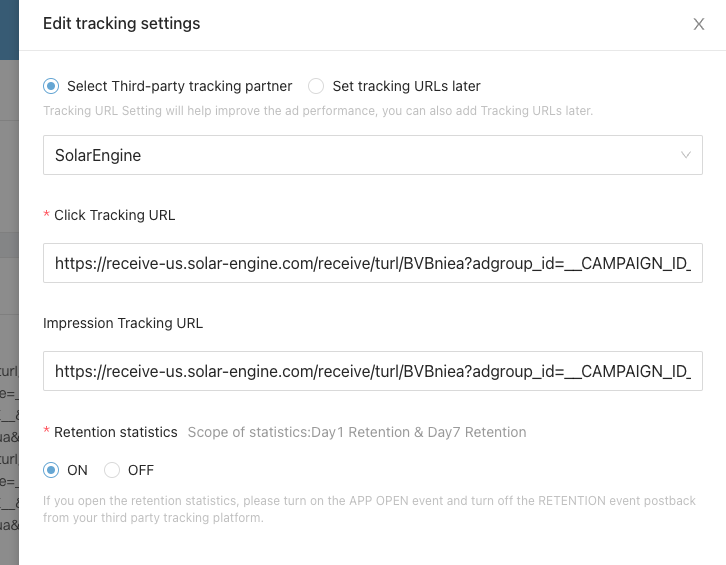The image size is (726, 565).
Task: Click the Edit tracking settings title
Action: coord(121,23)
